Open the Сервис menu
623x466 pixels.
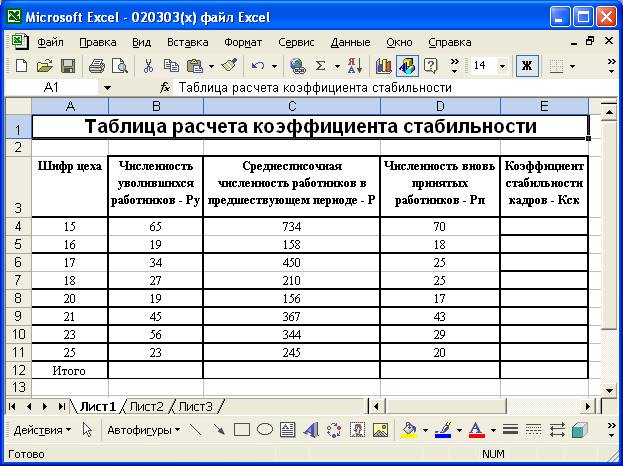coord(296,42)
